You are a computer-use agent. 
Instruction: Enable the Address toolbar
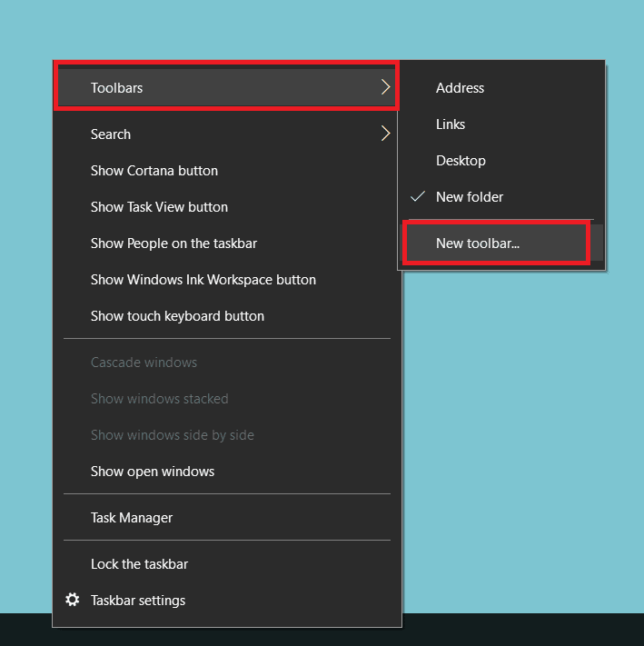pyautogui.click(x=502, y=87)
